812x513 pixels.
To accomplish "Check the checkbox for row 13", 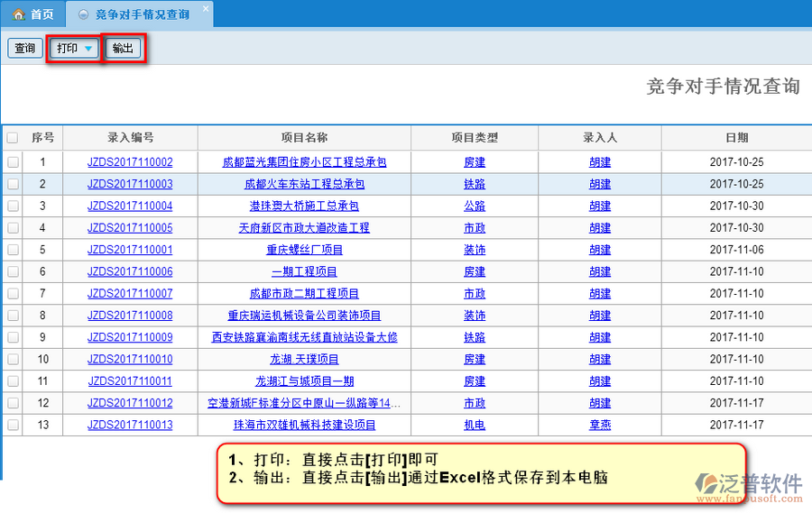I will coord(13,425).
